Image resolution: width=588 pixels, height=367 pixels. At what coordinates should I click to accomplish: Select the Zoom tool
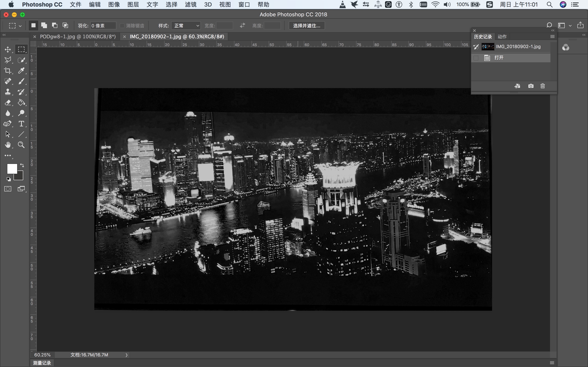pyautogui.click(x=21, y=145)
